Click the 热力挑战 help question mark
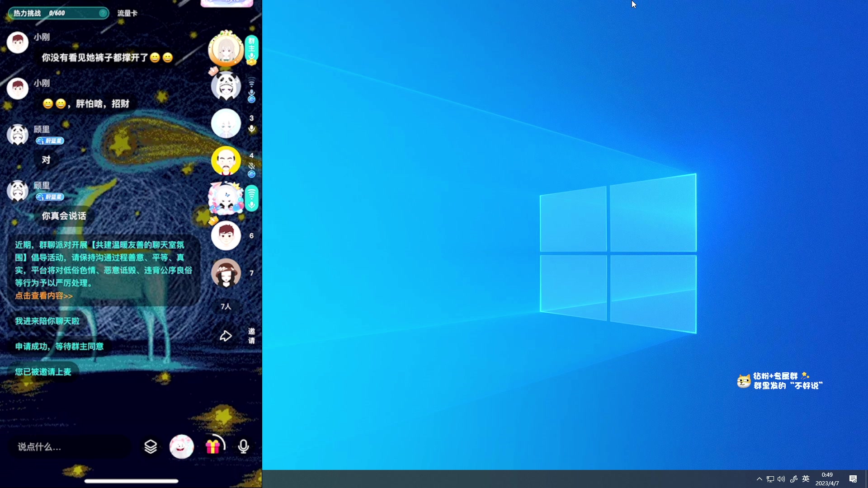Viewport: 868px width, 488px height. tap(103, 13)
